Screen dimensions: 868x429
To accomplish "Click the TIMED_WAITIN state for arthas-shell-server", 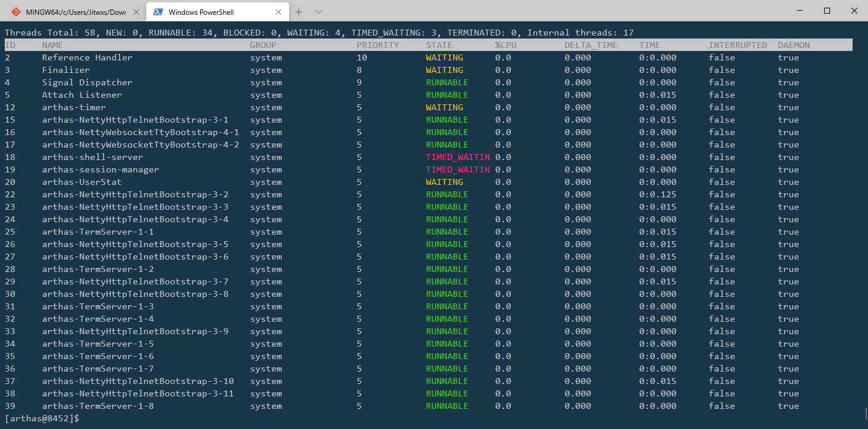I will (x=457, y=157).
